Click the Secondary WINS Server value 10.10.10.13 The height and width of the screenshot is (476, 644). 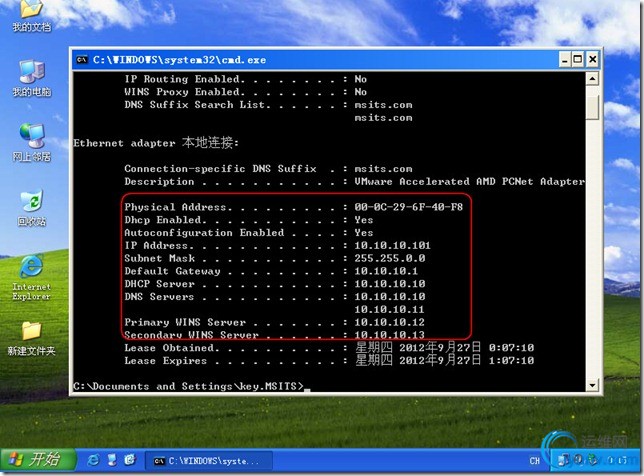390,335
